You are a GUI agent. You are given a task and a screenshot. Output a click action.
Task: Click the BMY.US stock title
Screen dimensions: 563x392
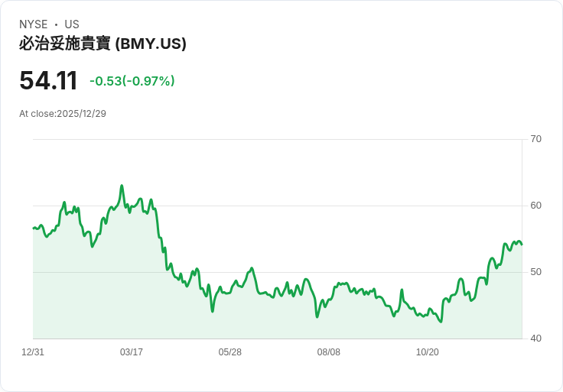(103, 44)
